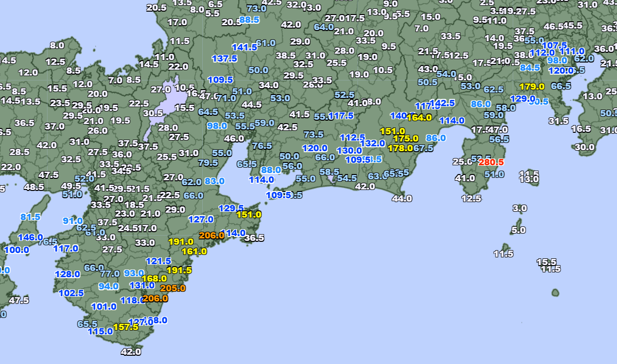617x364 pixels.
Task: Select the light blue 94.0 value
Action: [109, 286]
